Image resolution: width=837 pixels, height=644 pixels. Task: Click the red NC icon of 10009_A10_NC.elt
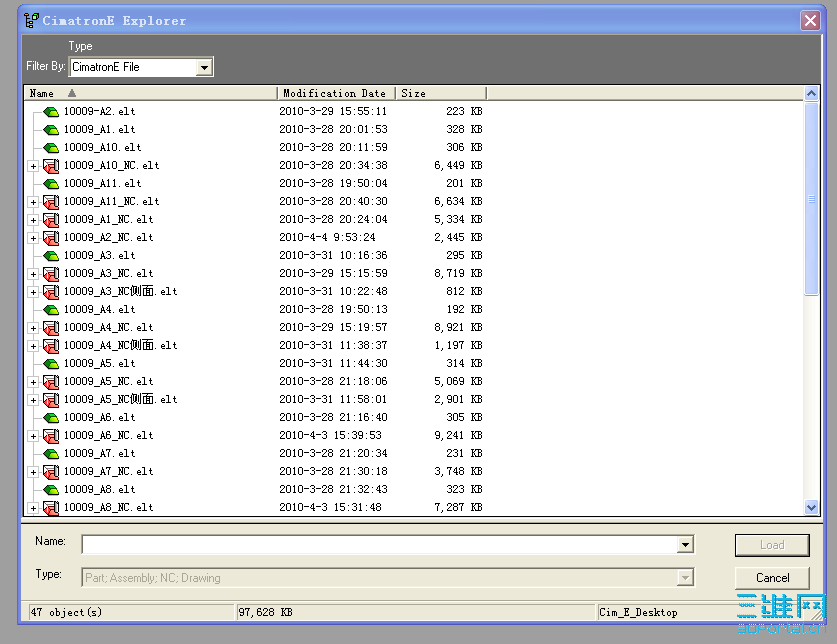coord(51,166)
